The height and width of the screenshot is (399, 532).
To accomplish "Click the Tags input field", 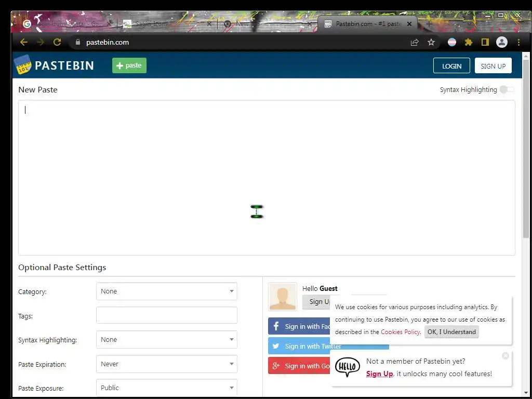I will point(167,315).
